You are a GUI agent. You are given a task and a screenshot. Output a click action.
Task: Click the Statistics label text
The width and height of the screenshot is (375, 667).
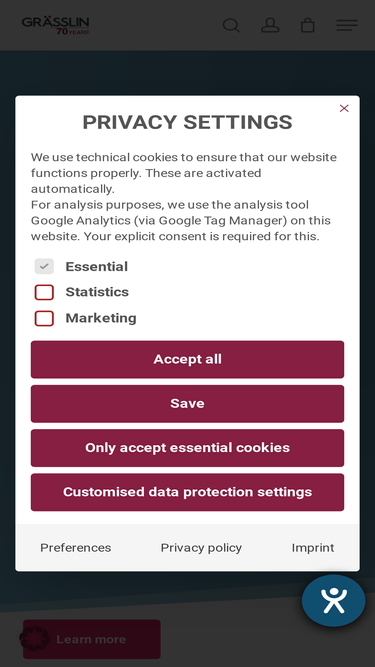[97, 292]
